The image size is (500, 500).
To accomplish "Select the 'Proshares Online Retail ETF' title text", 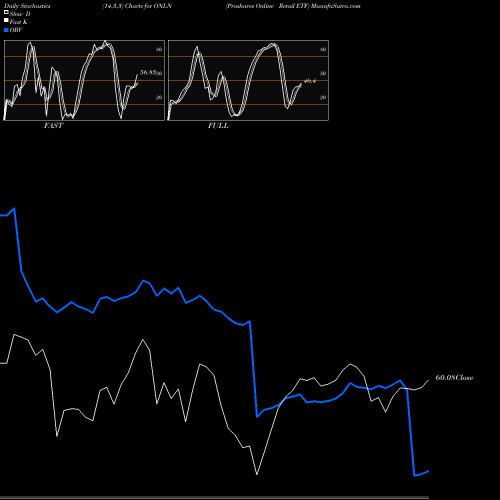I will click(x=268, y=6).
